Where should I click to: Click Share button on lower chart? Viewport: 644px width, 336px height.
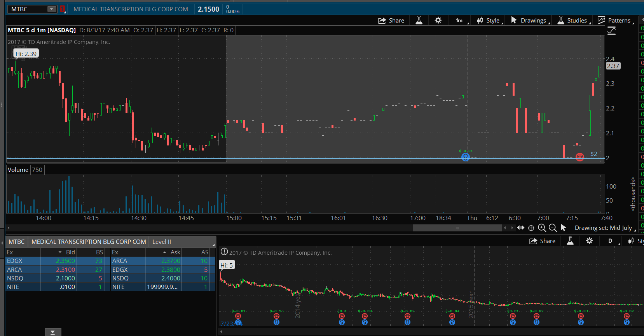(543, 241)
